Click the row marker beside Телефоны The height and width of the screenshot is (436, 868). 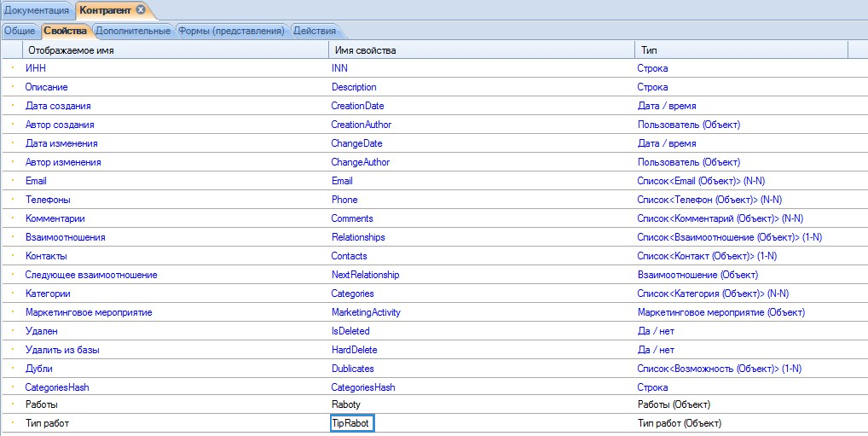(13, 200)
